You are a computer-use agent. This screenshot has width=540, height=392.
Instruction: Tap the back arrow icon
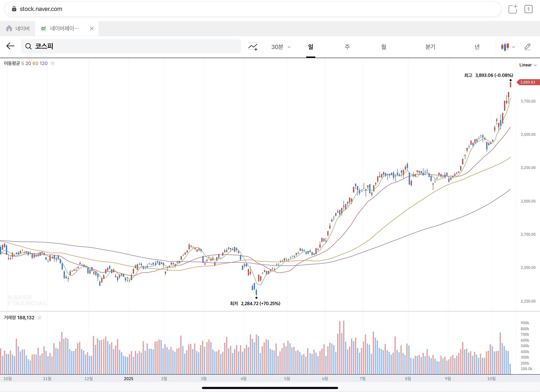(x=10, y=46)
